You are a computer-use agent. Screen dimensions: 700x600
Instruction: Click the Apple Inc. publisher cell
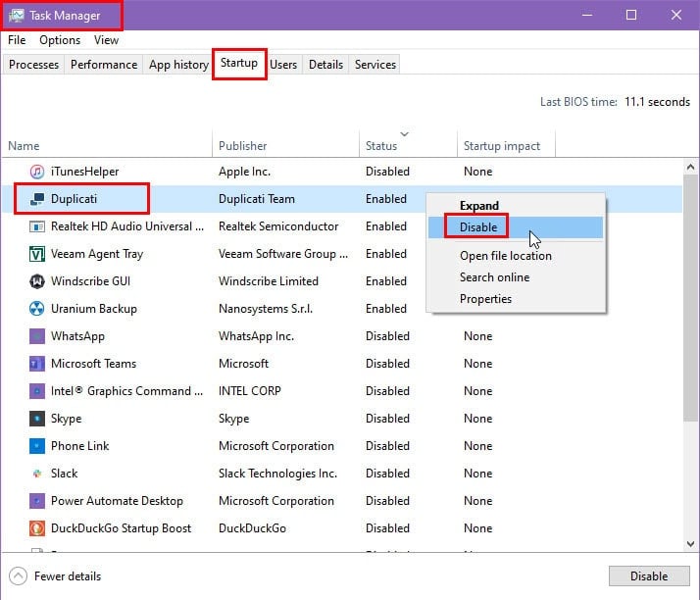(245, 172)
